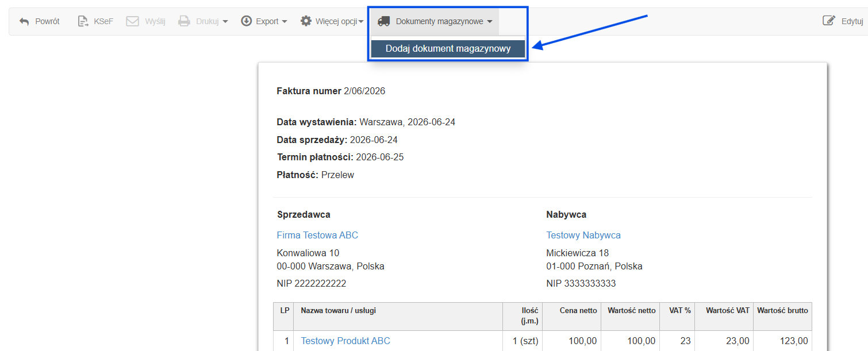Open the Testowy Nabywca buyer link

[x=583, y=235]
